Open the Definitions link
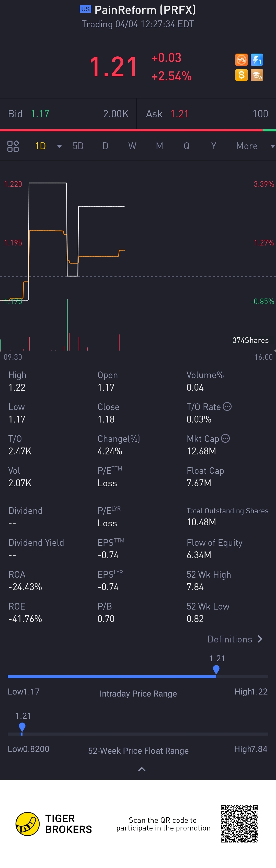This screenshot has width=276, height=868. (235, 639)
